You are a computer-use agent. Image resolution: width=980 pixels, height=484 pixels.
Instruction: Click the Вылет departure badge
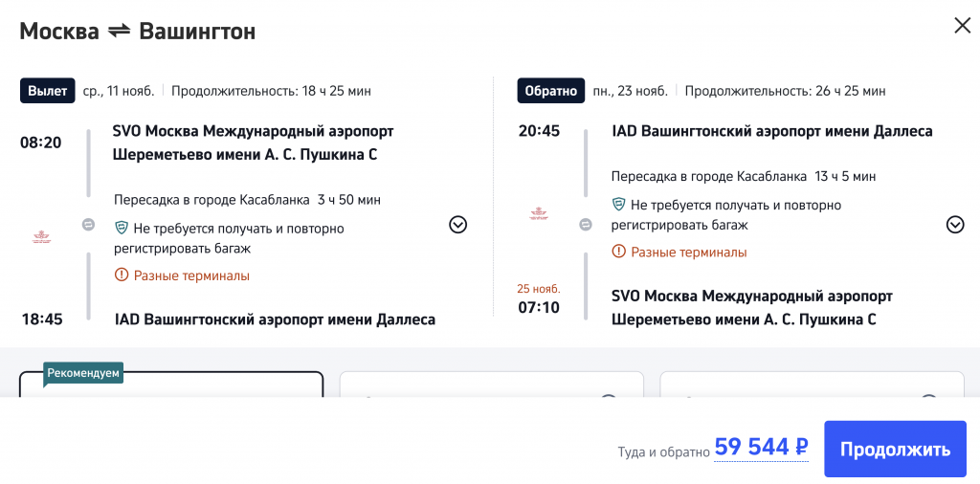[x=47, y=91]
